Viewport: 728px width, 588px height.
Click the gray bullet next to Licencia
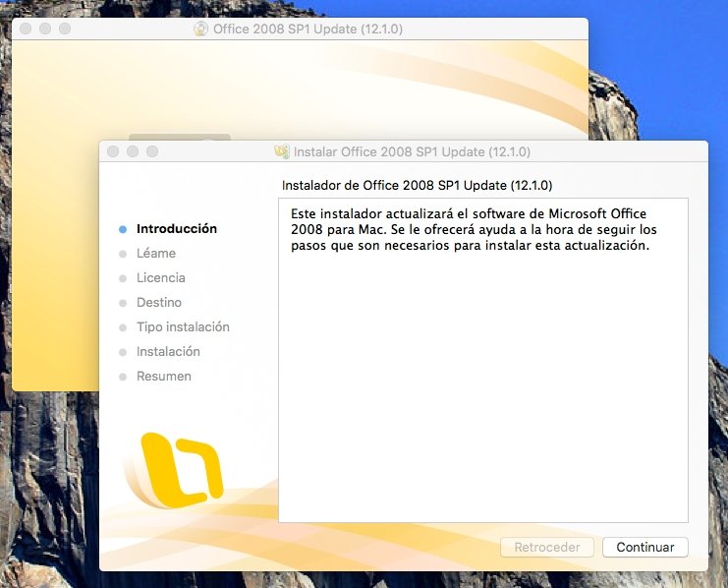[123, 278]
